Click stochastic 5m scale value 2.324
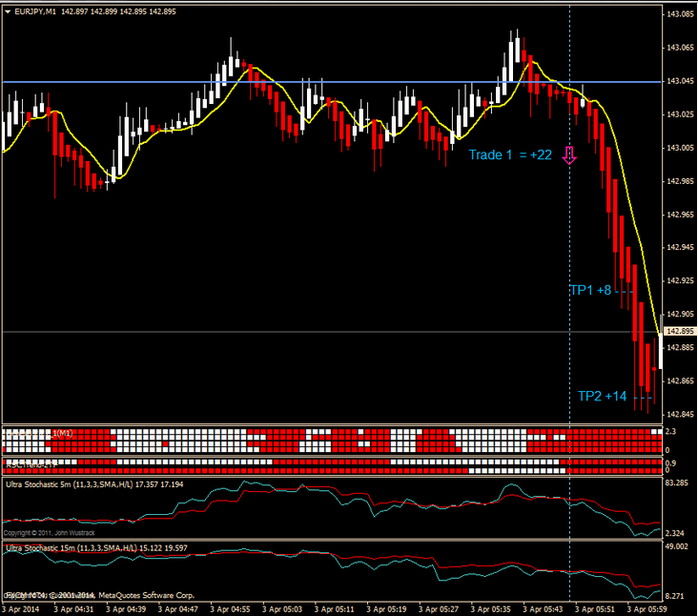This screenshot has height=616, width=698. [675, 533]
